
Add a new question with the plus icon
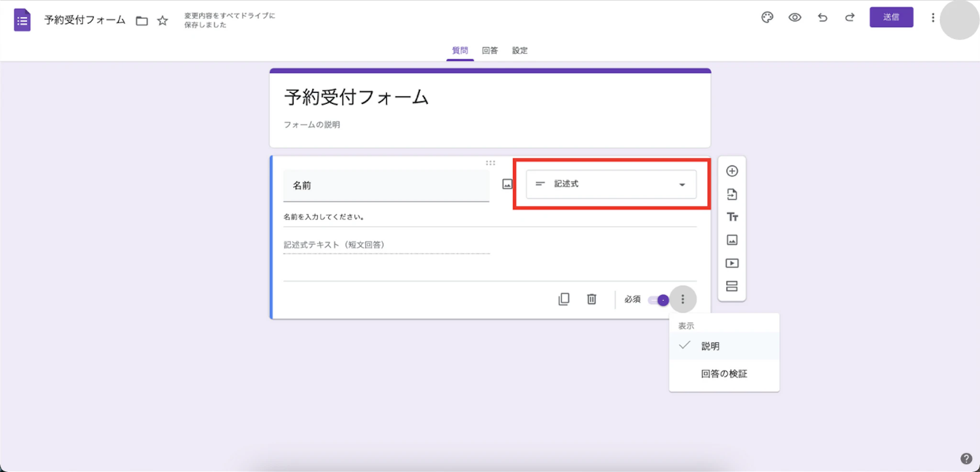(732, 171)
